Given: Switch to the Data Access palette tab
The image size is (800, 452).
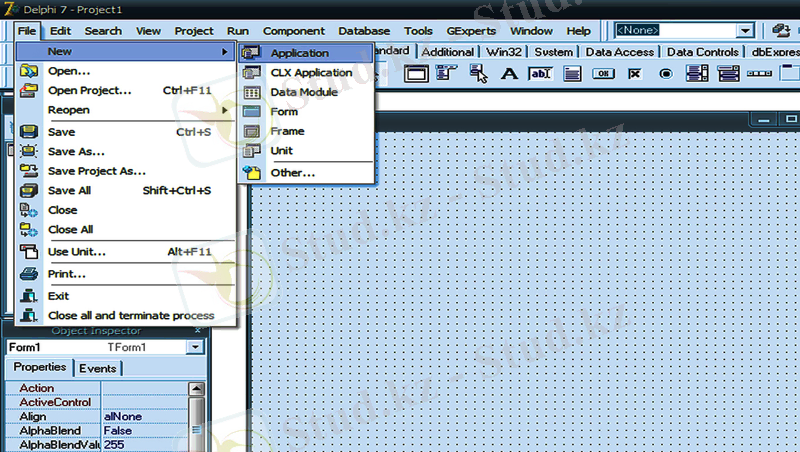Looking at the screenshot, I should [619, 52].
